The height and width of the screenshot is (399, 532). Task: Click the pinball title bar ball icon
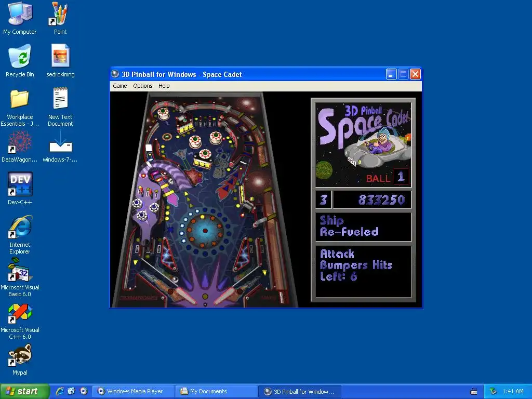coord(115,74)
